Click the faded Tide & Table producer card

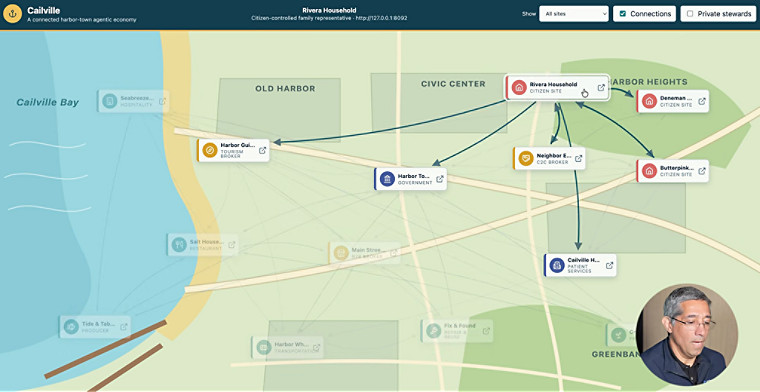(95, 327)
